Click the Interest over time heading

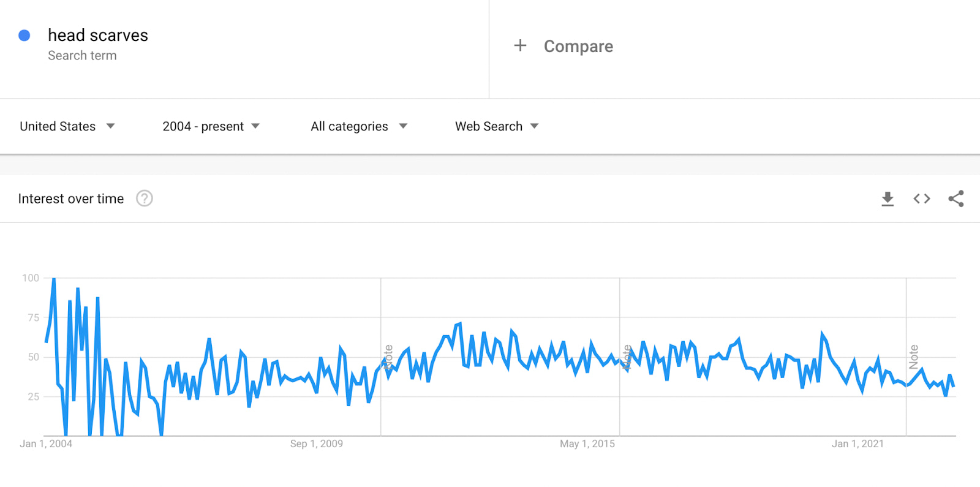70,198
